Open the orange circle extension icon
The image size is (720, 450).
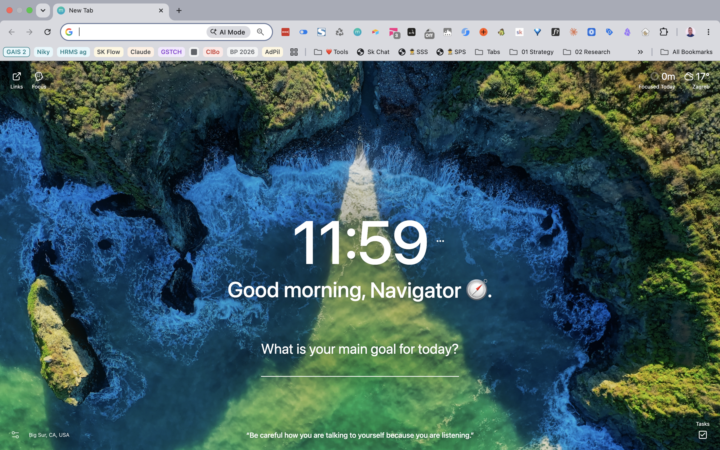[483, 32]
